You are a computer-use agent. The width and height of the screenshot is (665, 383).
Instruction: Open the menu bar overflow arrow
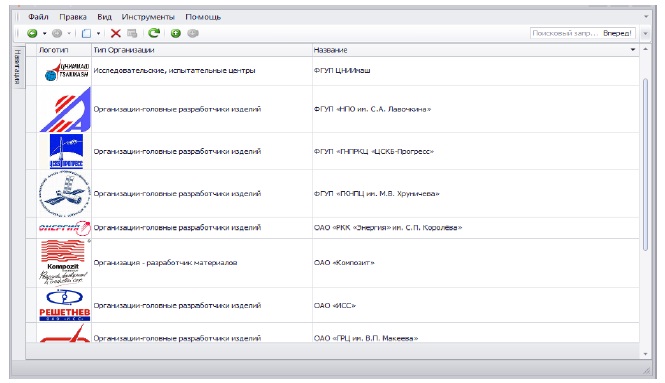(646, 17)
